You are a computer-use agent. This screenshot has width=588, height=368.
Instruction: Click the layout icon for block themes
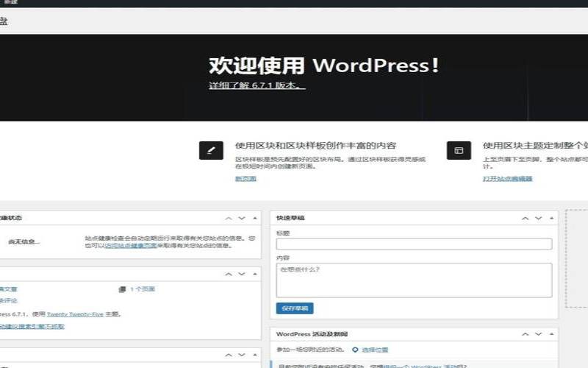tap(459, 150)
